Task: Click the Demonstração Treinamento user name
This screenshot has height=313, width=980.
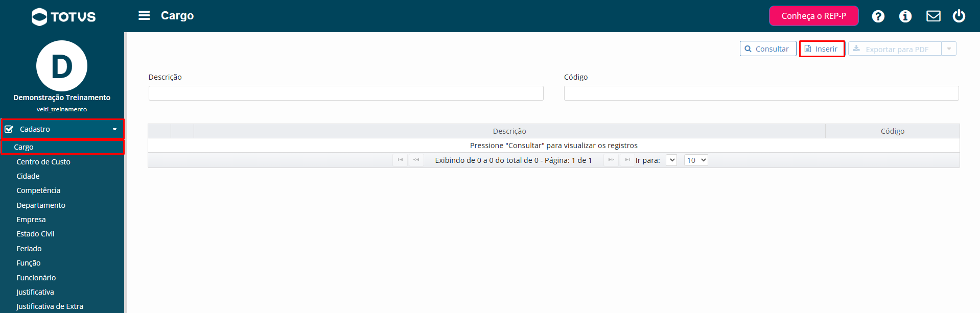Action: pyautogui.click(x=62, y=98)
